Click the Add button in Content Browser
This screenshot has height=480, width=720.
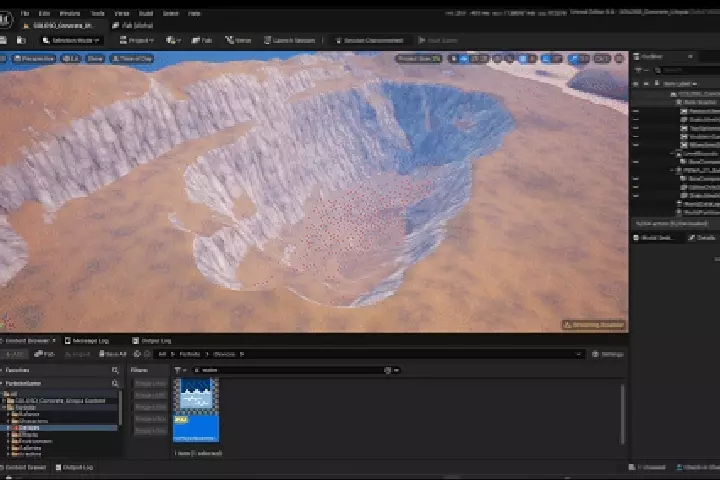(14, 354)
